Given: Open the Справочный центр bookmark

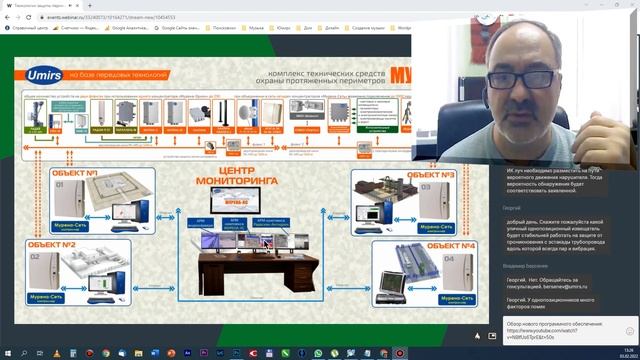Looking at the screenshot, I should point(27,28).
